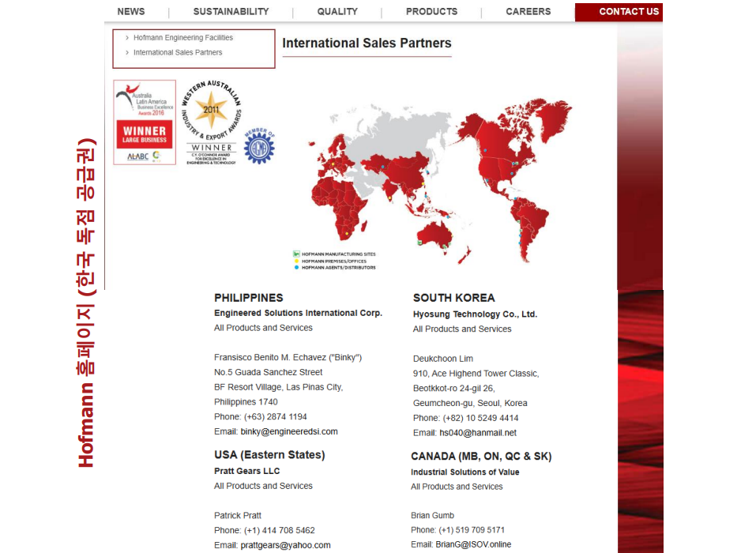
Task: Visit the CAREERS section
Action: click(528, 12)
